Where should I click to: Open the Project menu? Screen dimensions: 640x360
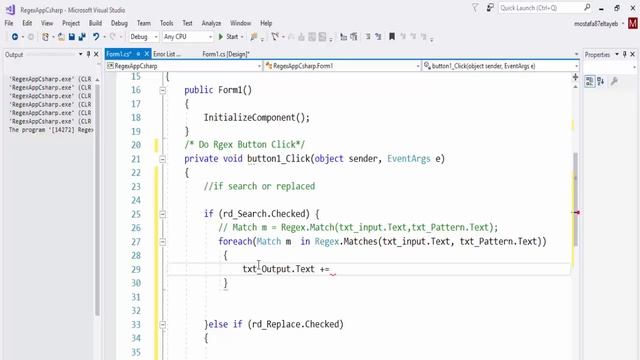pos(71,23)
